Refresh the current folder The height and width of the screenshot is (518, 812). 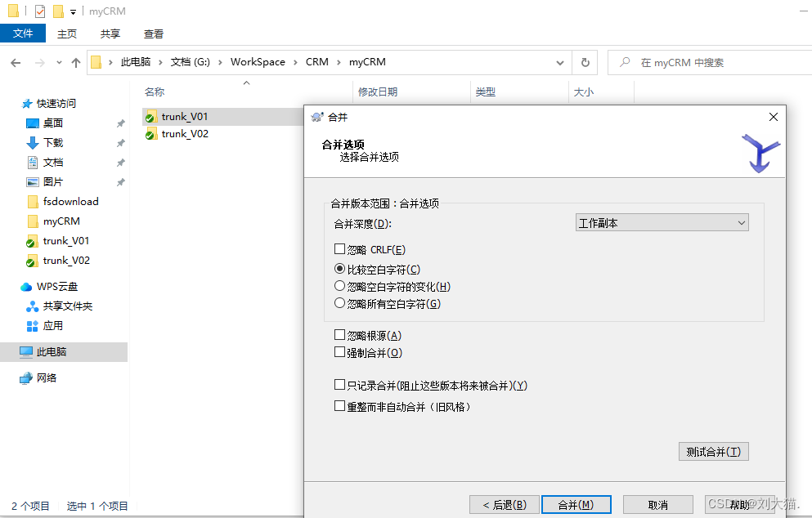click(x=585, y=63)
